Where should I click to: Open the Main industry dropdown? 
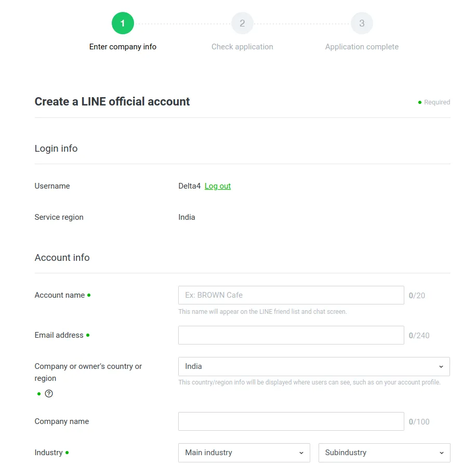click(x=244, y=453)
